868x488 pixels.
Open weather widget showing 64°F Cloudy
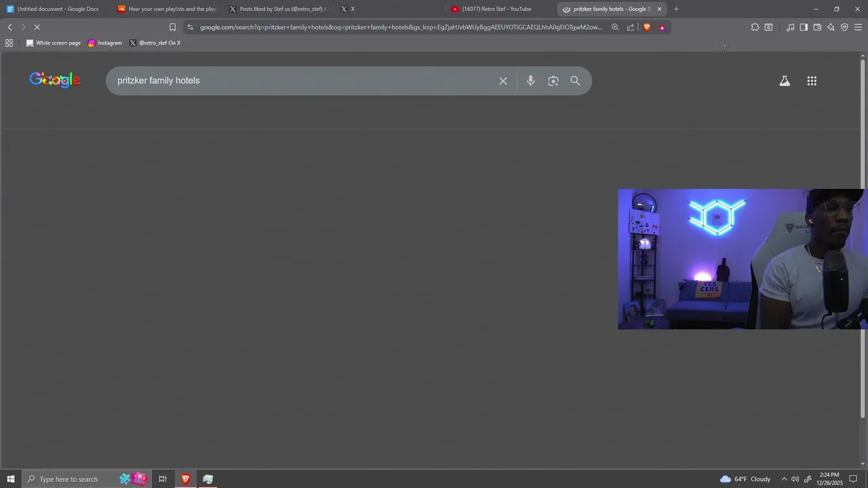coord(745,479)
